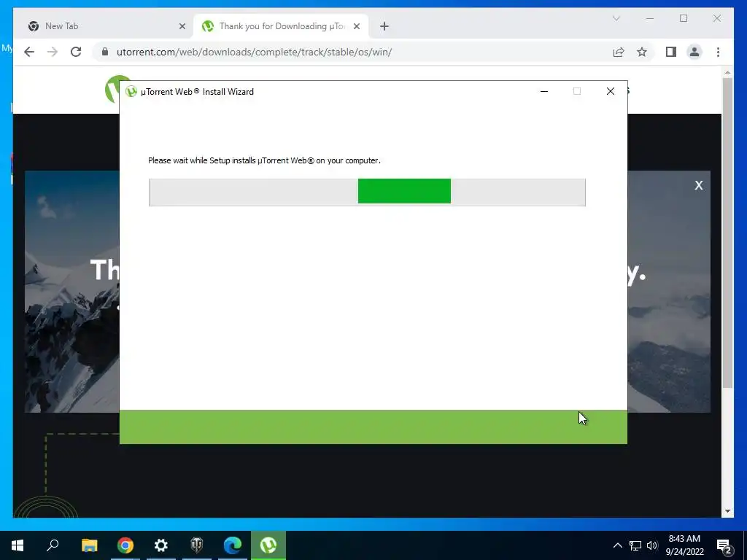
Task: Open the network status tray icon
Action: (635, 545)
